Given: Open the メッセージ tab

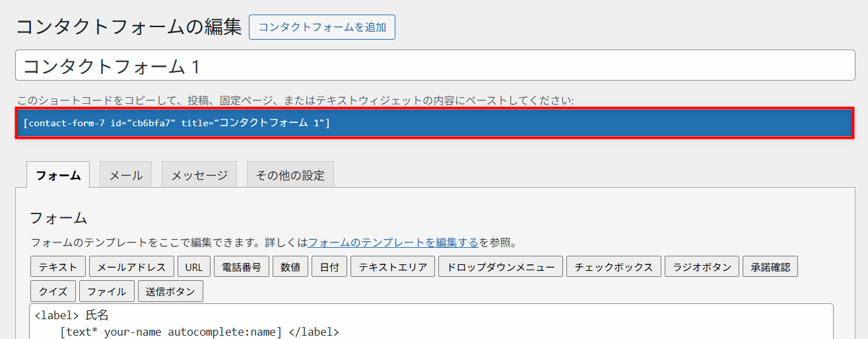Looking at the screenshot, I should (199, 175).
